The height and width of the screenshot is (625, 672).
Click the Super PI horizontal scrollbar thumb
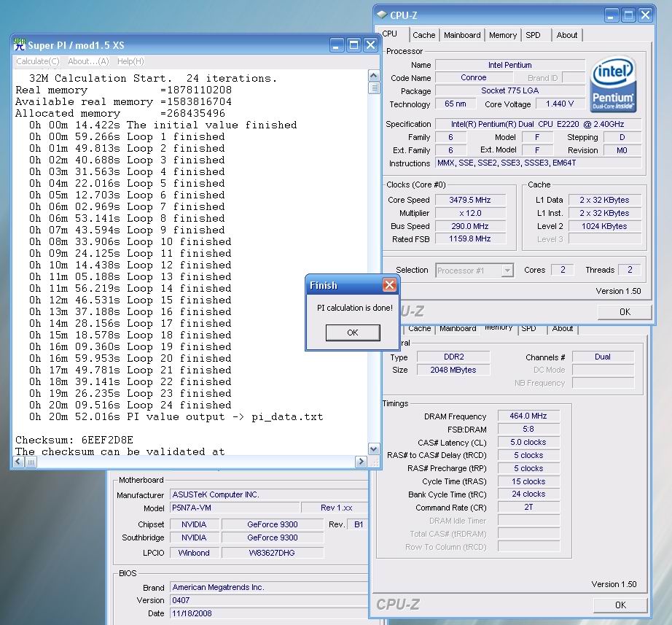31,462
